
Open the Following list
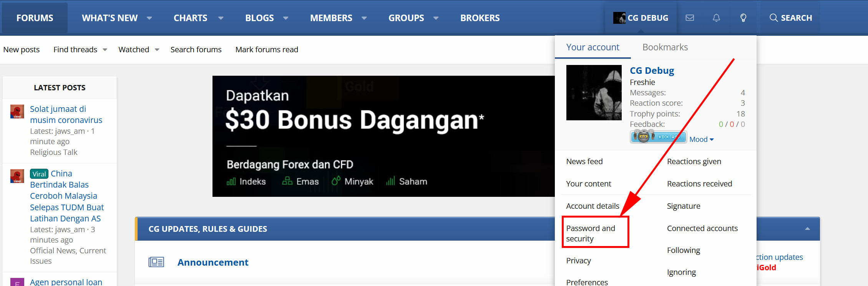tap(684, 250)
